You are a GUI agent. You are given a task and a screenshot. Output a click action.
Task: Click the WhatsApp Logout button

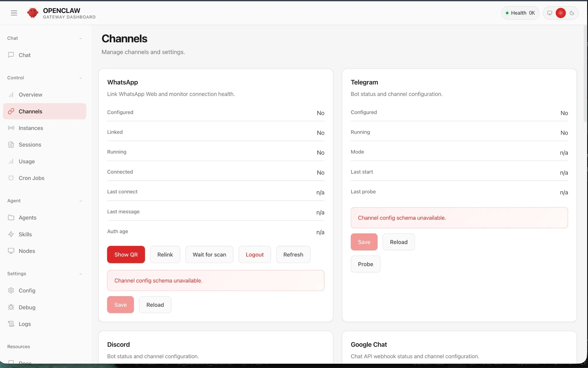[255, 254]
